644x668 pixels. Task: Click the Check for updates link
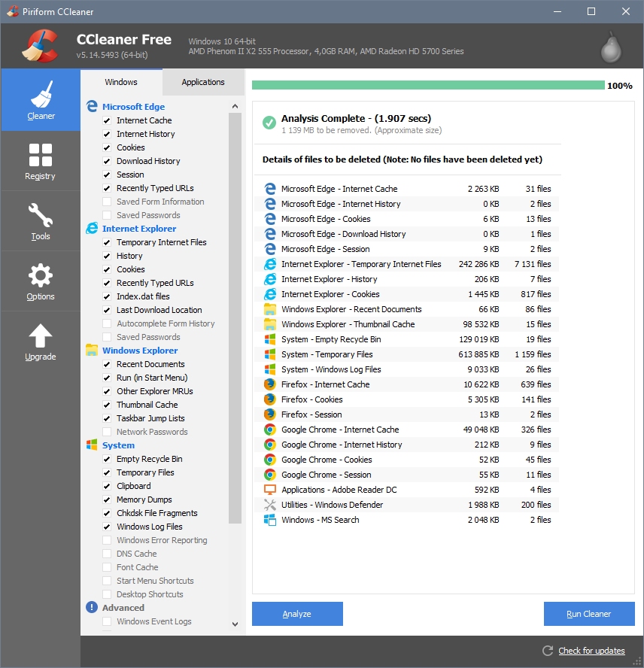[591, 651]
